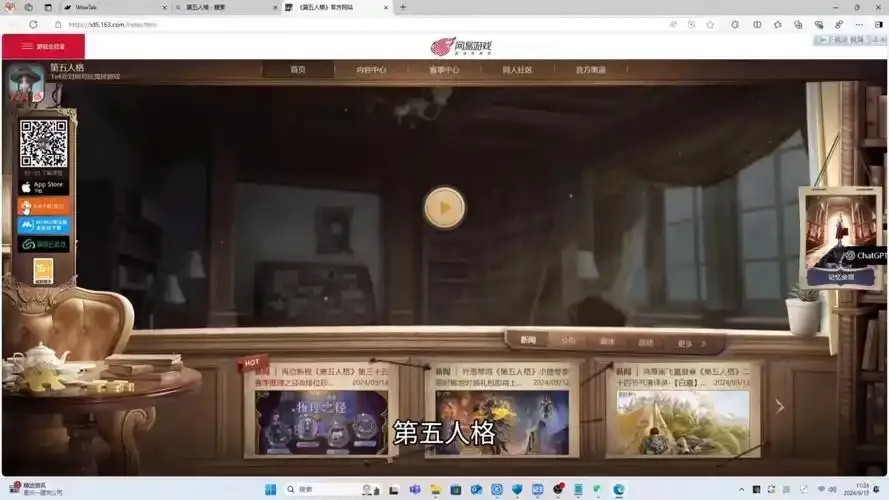Click the grassy landscape news thumbnail
The image size is (889, 500).
click(683, 422)
